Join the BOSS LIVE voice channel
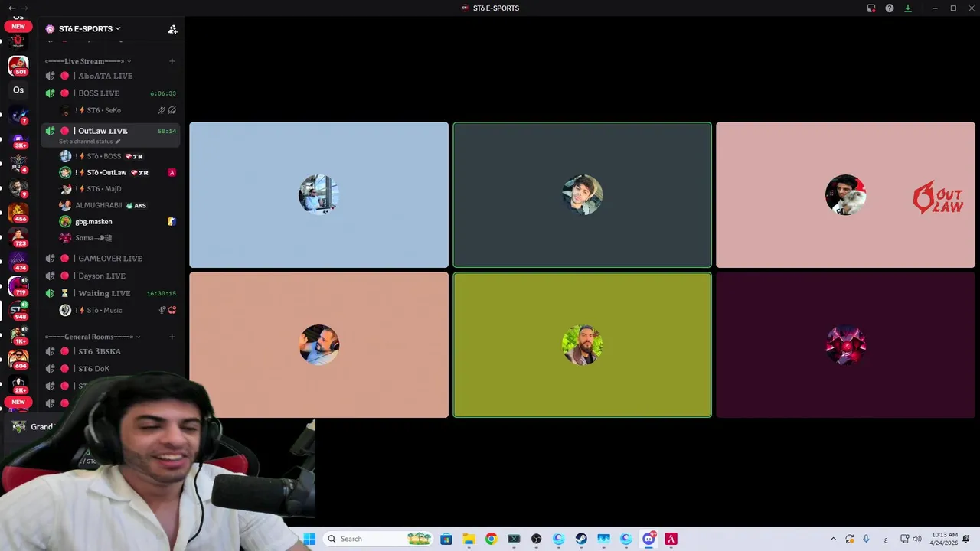The image size is (980, 551). [x=110, y=93]
